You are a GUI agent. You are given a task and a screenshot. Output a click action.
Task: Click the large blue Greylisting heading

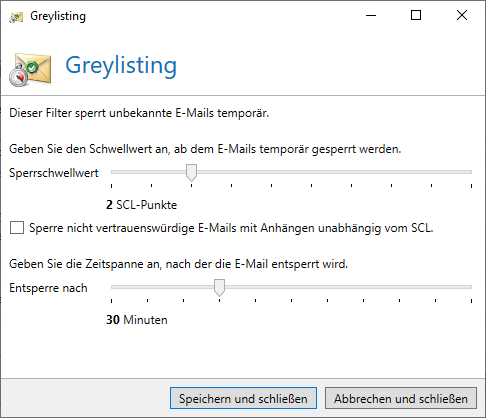(x=121, y=66)
